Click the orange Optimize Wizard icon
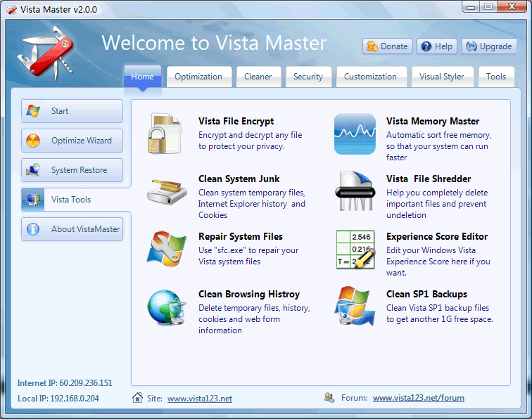 click(33, 141)
